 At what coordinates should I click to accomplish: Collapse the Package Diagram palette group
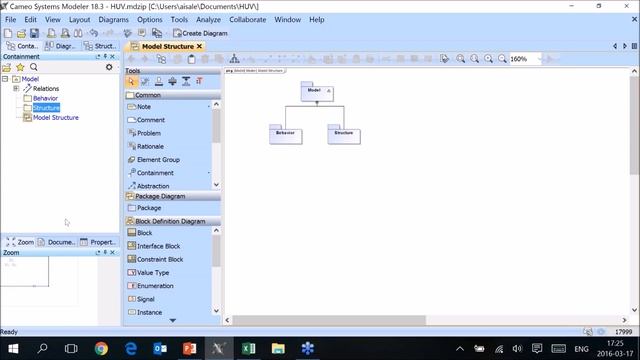click(x=173, y=196)
